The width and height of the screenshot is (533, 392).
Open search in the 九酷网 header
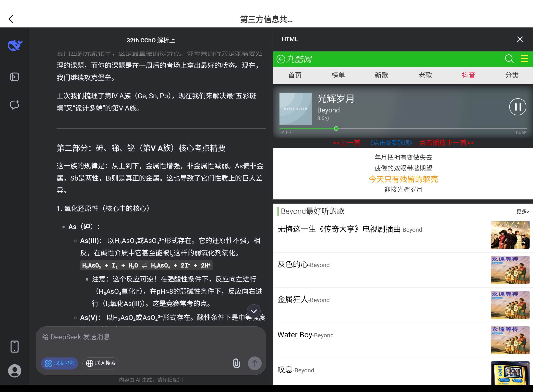pos(509,59)
